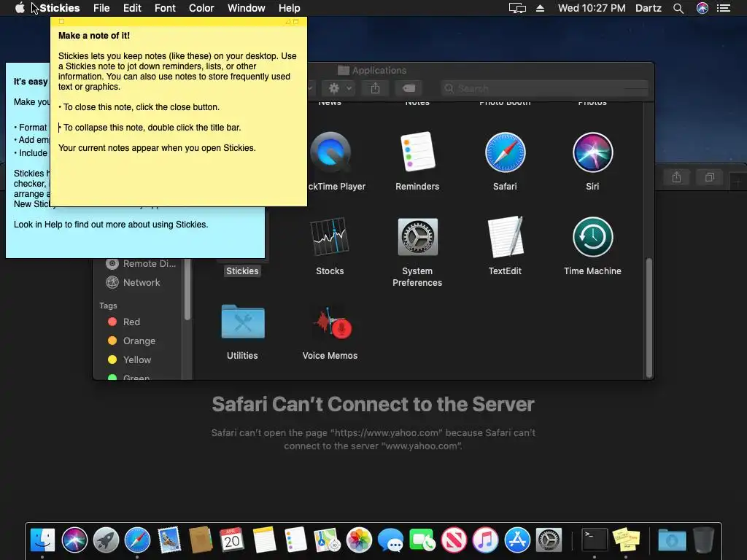Open the Apple menu
Viewport: 747px width, 560px height.
coord(20,8)
